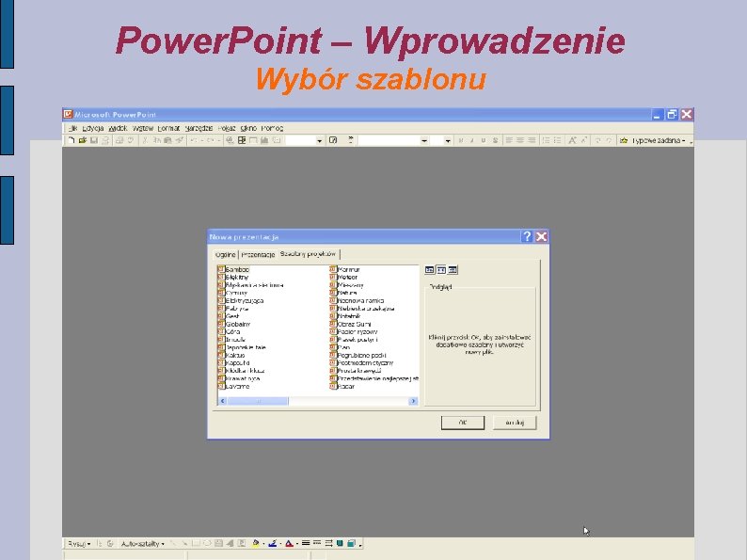Select the Kaktus template
The image size is (747, 560).
click(x=231, y=355)
